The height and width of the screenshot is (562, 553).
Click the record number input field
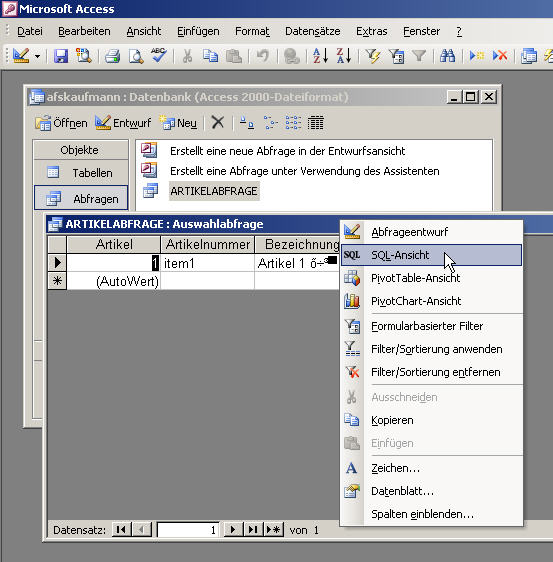[188, 529]
